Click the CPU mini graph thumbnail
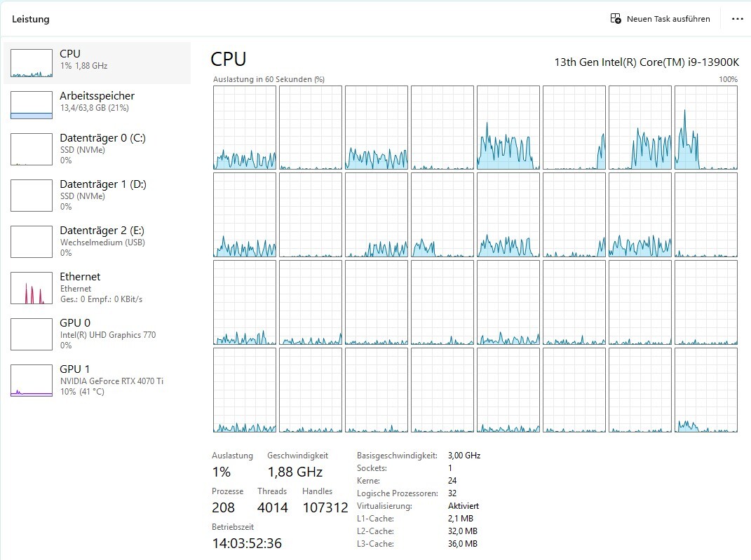751x560 pixels. pos(32,63)
